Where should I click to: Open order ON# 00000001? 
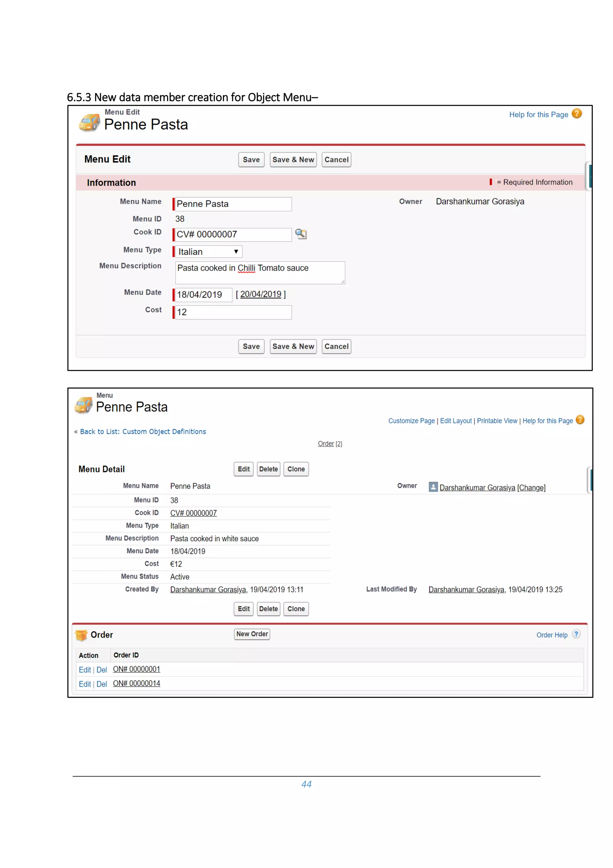pyautogui.click(x=136, y=669)
